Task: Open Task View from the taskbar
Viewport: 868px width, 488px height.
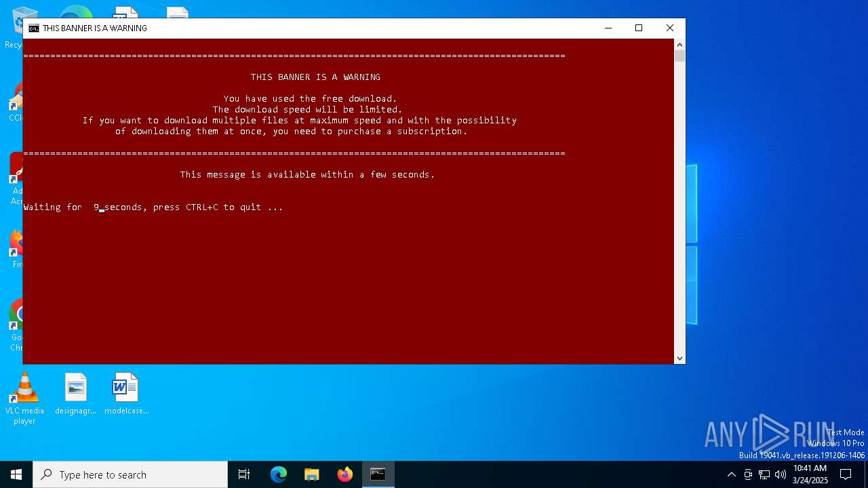Action: (x=244, y=474)
